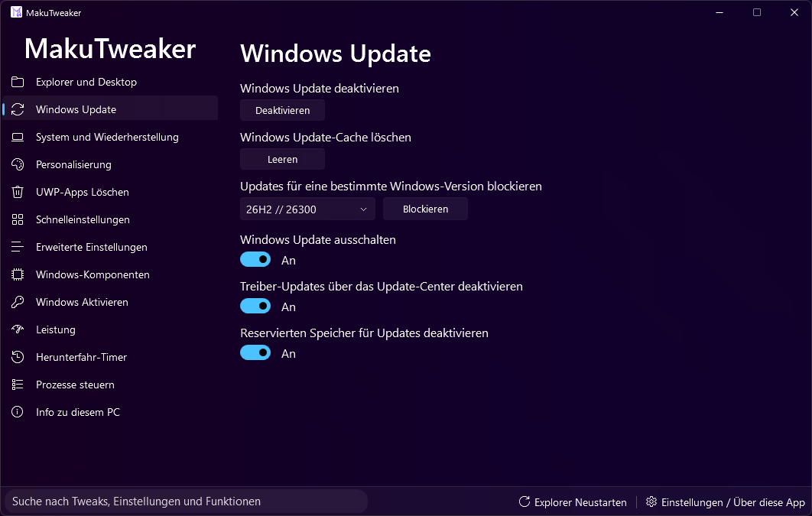Open Einstellungen / Über diese App
This screenshot has height=516, width=812.
726,502
